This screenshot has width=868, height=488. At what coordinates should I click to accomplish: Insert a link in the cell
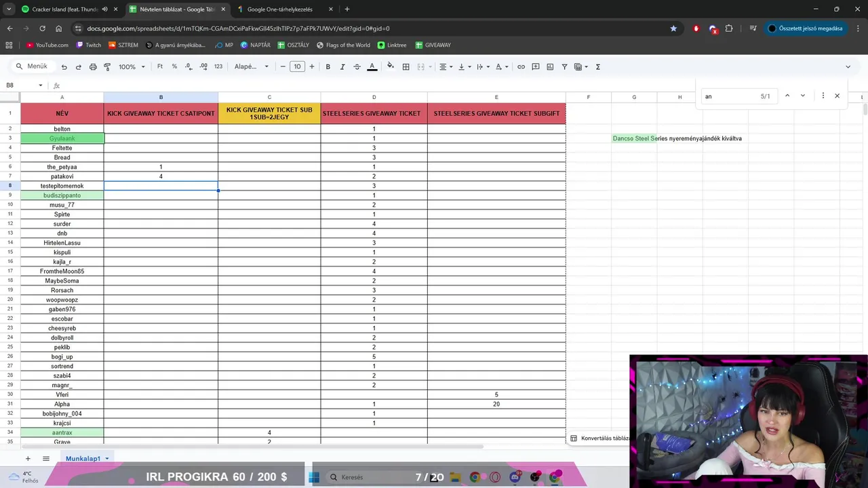[521, 66]
